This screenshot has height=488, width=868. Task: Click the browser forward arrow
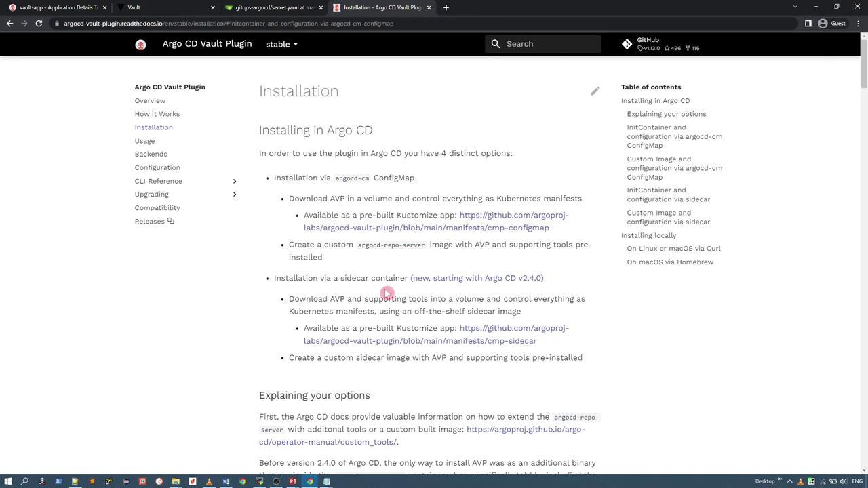point(24,24)
